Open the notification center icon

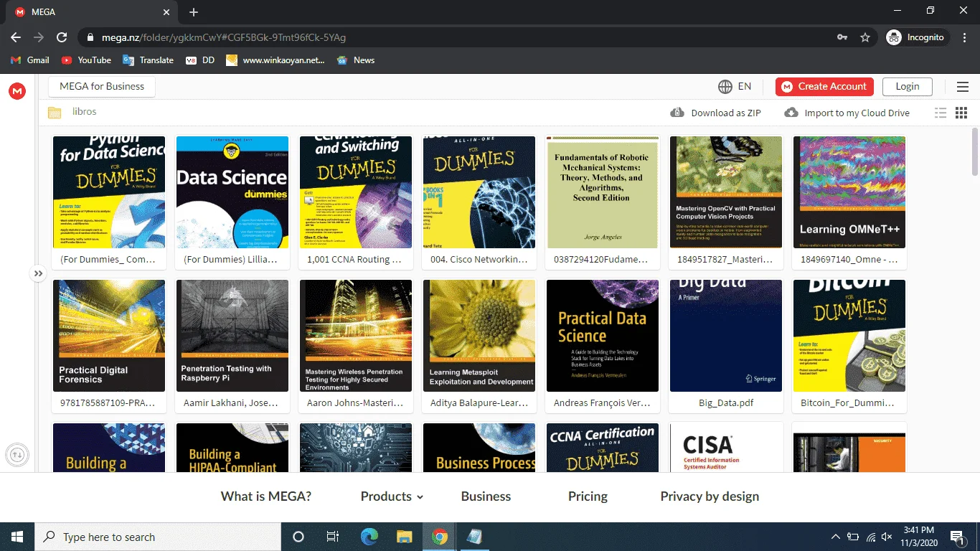[x=957, y=537]
